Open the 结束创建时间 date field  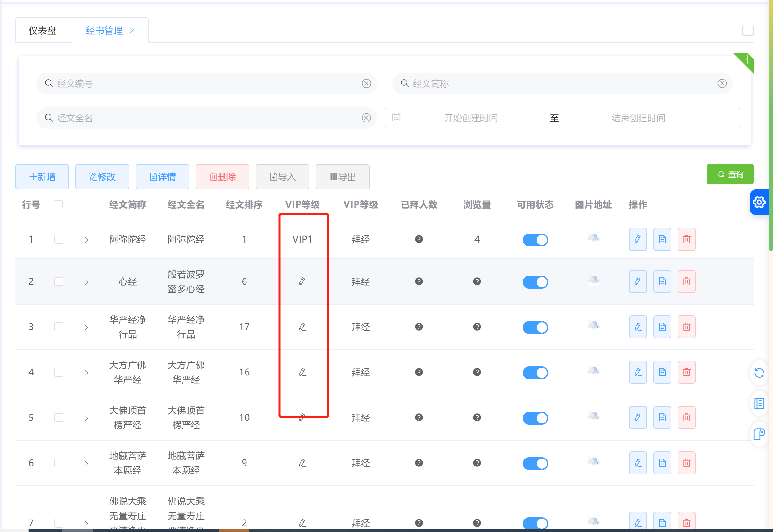(x=638, y=118)
